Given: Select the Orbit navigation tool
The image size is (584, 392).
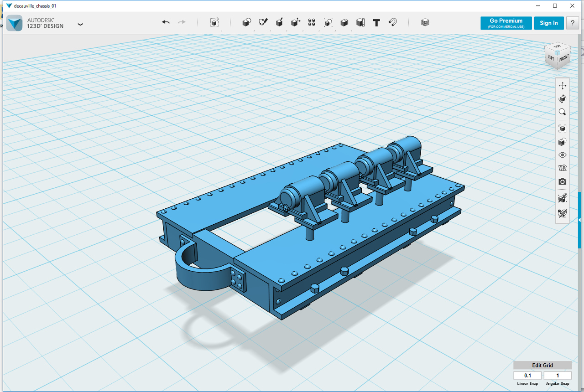Looking at the screenshot, I should (563, 99).
